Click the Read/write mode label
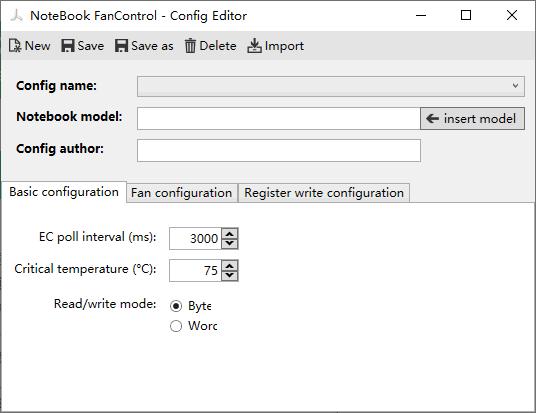The width and height of the screenshot is (536, 413). [x=105, y=304]
